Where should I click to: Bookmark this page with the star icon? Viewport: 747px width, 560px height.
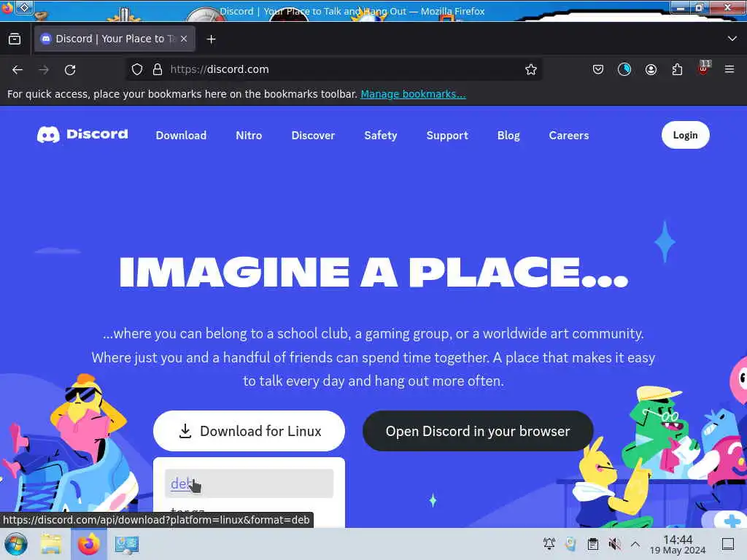pos(531,69)
